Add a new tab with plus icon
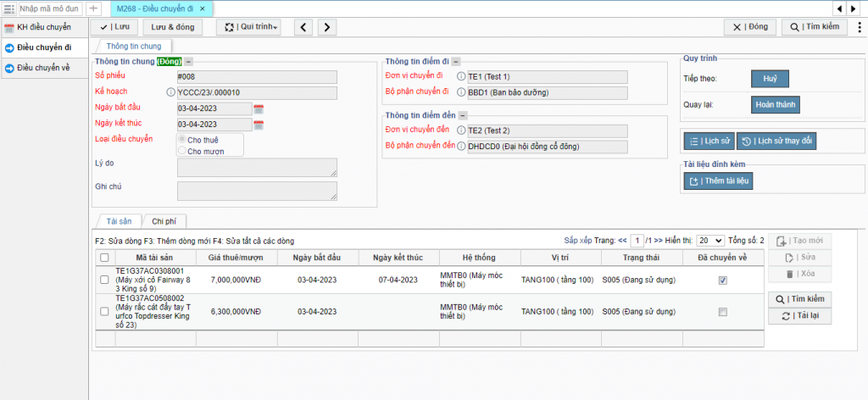 [93, 8]
